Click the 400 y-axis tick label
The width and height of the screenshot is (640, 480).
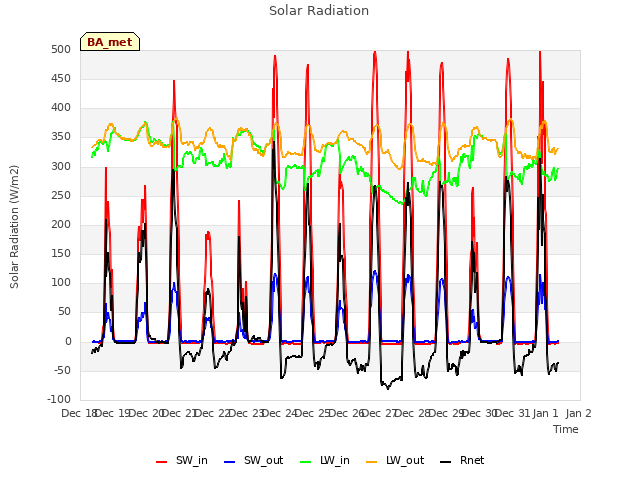tap(61, 108)
